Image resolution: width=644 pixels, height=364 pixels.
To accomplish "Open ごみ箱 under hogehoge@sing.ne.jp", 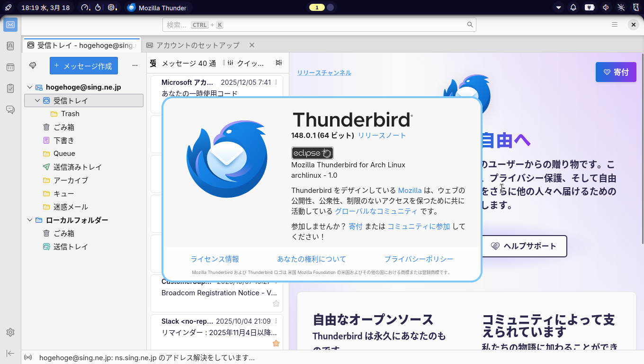I will (84, 127).
